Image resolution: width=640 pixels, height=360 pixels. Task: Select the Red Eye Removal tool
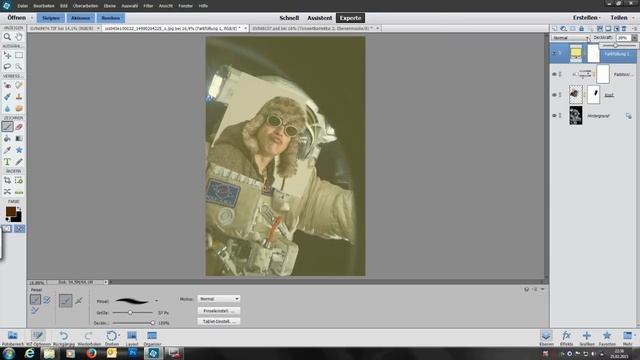pyautogui.click(x=7, y=85)
